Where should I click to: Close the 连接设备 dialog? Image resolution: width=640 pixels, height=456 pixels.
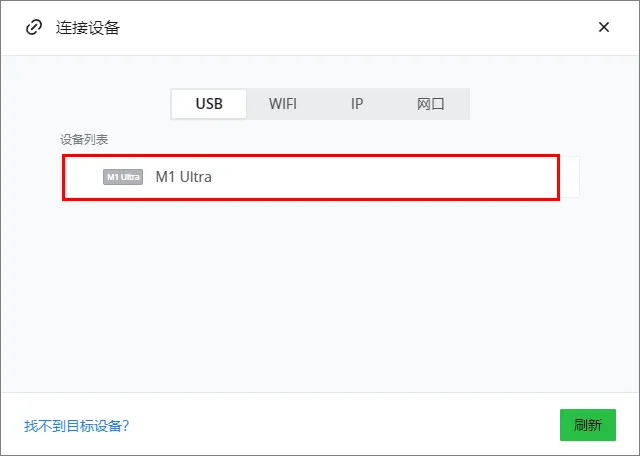[x=604, y=27]
